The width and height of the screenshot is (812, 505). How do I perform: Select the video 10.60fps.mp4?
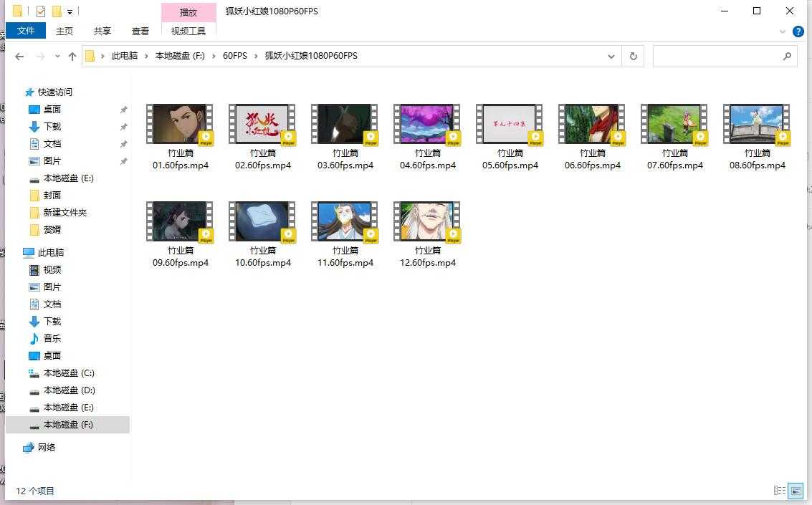coord(262,234)
